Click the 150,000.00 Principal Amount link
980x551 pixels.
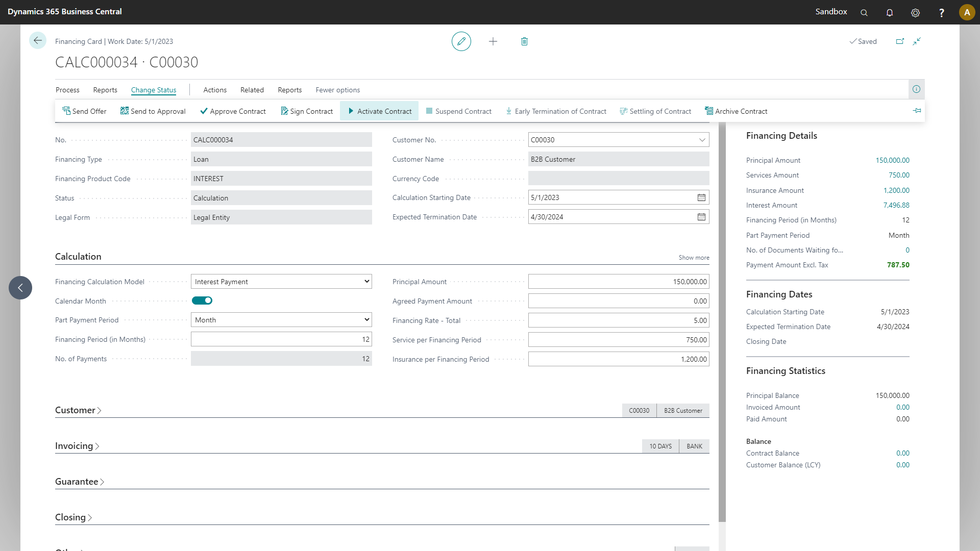[x=893, y=160]
